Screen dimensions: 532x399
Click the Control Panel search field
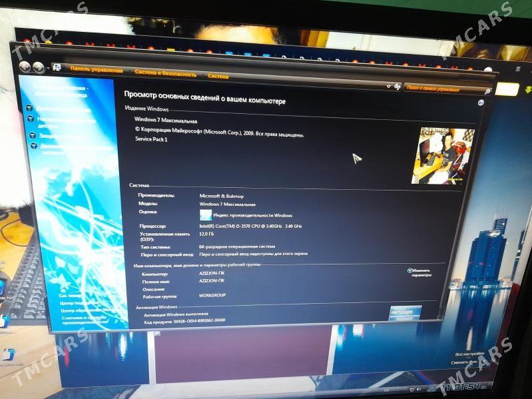(443, 89)
